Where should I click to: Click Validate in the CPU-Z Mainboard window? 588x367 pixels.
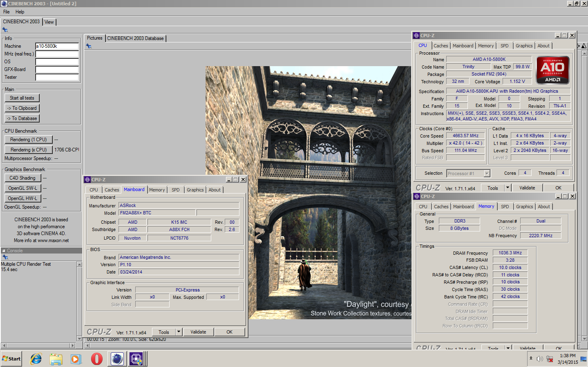[198, 332]
